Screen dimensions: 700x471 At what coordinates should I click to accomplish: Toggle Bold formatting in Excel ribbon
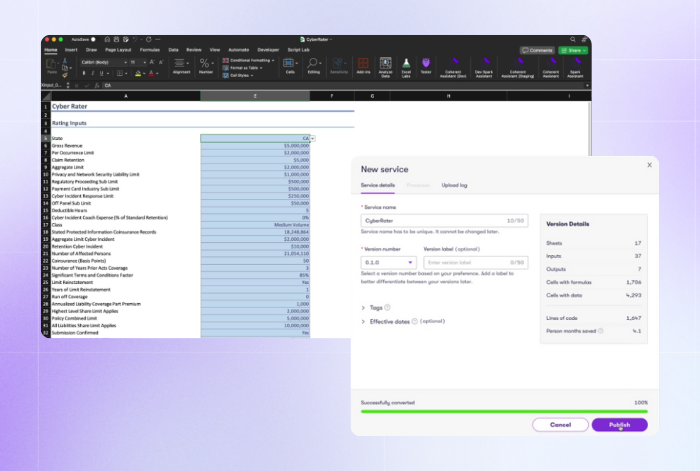(84, 73)
